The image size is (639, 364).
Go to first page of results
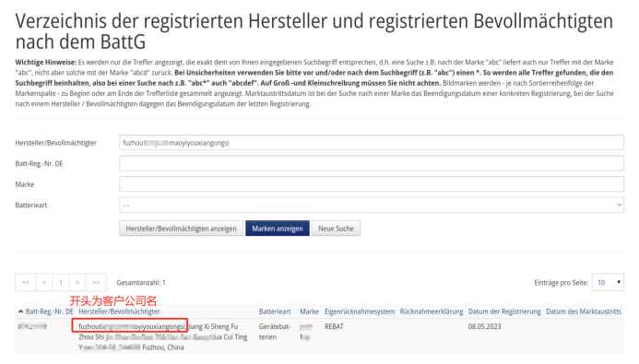point(26,282)
